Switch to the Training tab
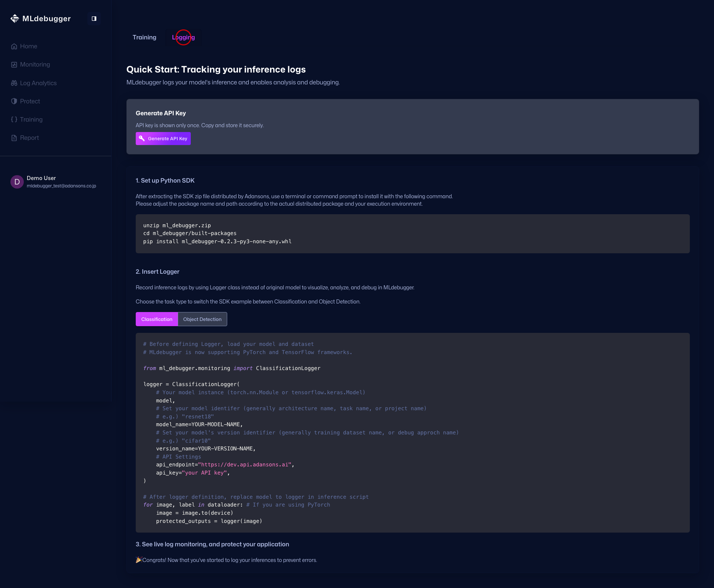714x588 pixels. tap(144, 37)
